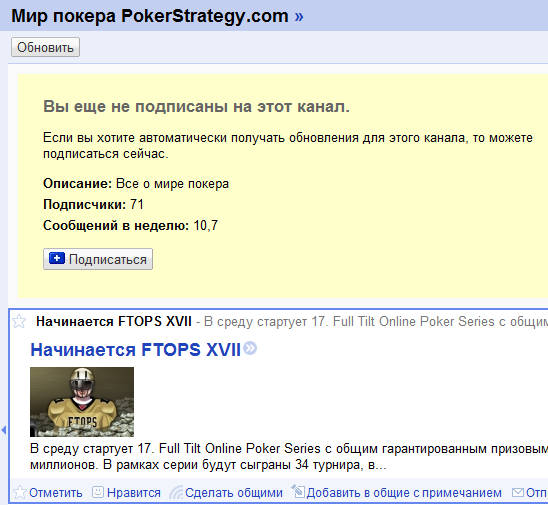Star the Начинается FTOPS XVII entry header
Viewport: 548px width, 505px height.
pyautogui.click(x=19, y=321)
